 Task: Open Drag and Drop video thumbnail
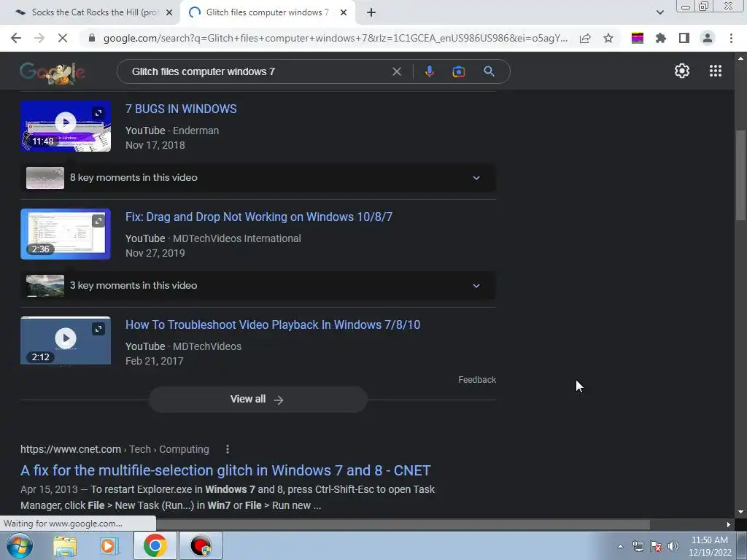(66, 234)
